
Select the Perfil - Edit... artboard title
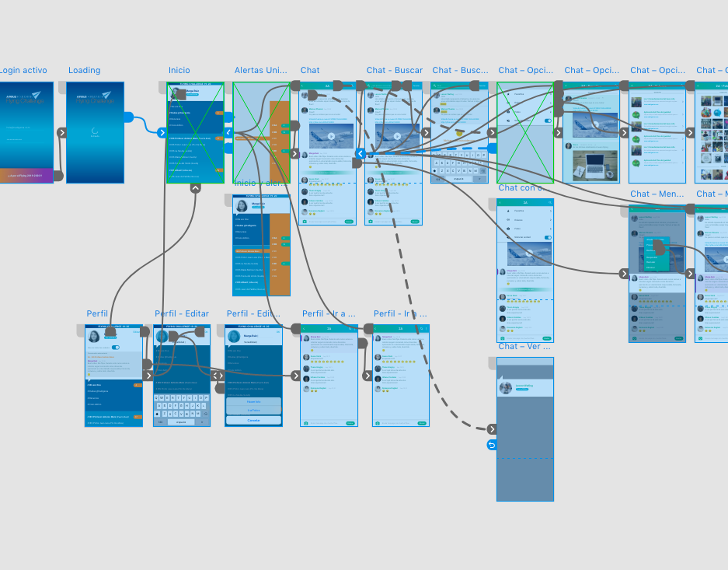point(253,313)
